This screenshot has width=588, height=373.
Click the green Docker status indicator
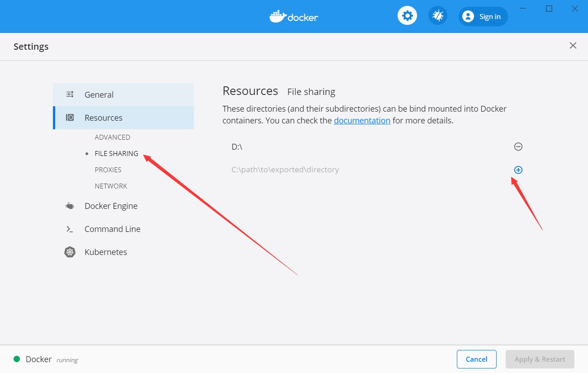pyautogui.click(x=17, y=359)
